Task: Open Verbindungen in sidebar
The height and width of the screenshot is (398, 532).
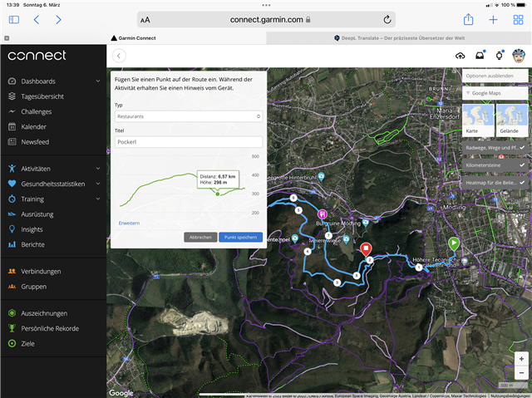Action: point(41,271)
